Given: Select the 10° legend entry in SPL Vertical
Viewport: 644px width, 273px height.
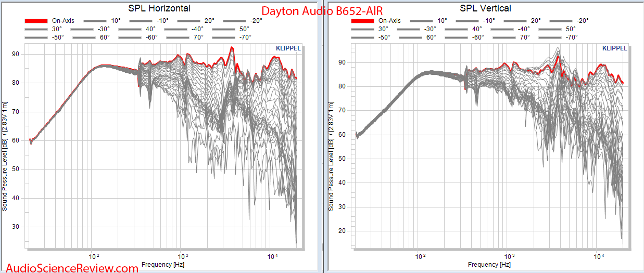Looking at the screenshot, I should pos(427,21).
